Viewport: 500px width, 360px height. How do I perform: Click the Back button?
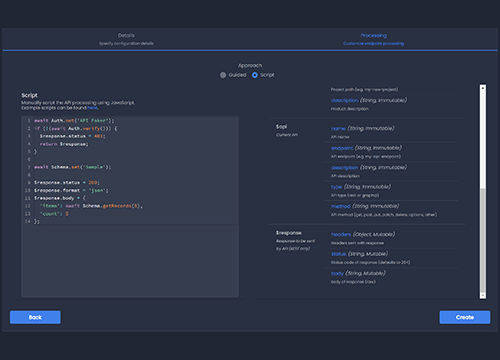[35, 317]
